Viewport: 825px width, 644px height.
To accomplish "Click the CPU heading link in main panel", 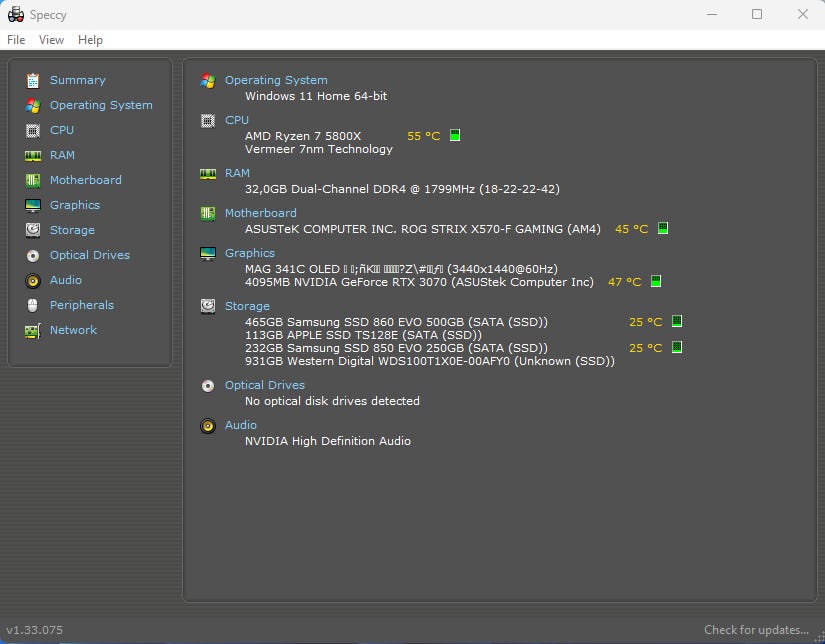I will [236, 120].
